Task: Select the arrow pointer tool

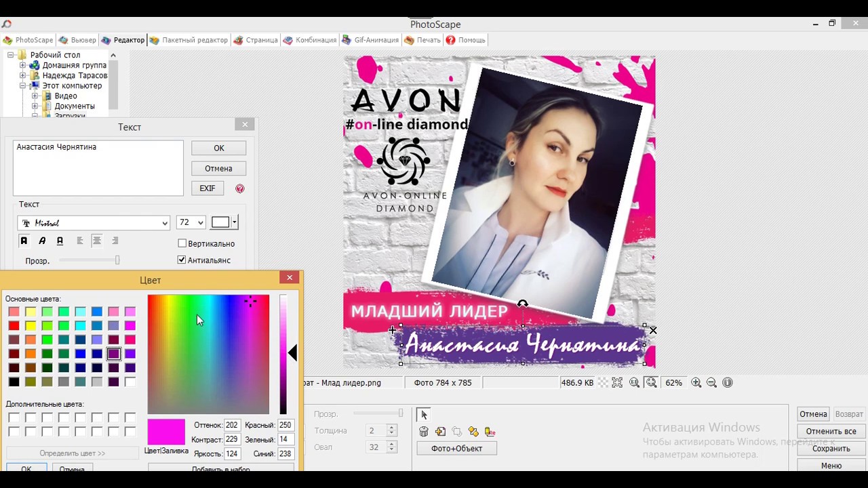Action: point(424,415)
